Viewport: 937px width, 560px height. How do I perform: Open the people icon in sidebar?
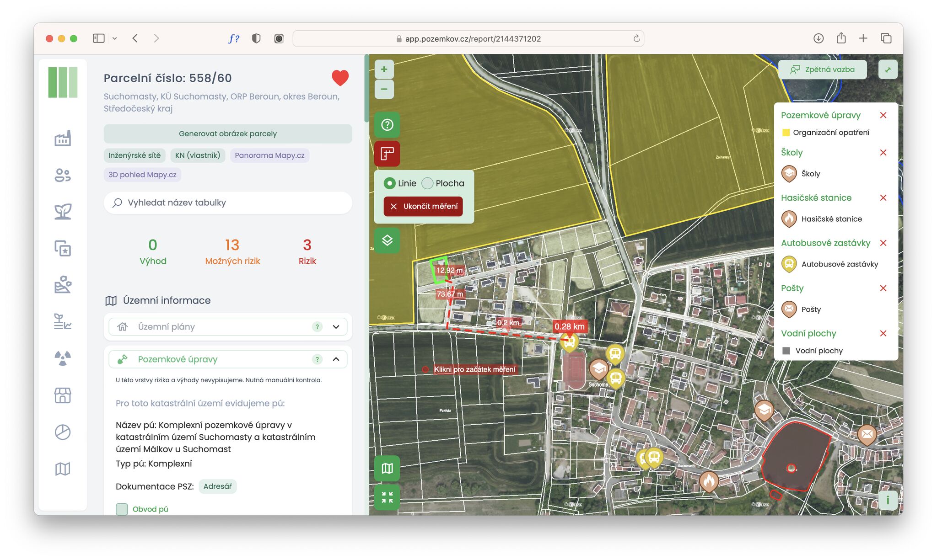[x=63, y=175]
